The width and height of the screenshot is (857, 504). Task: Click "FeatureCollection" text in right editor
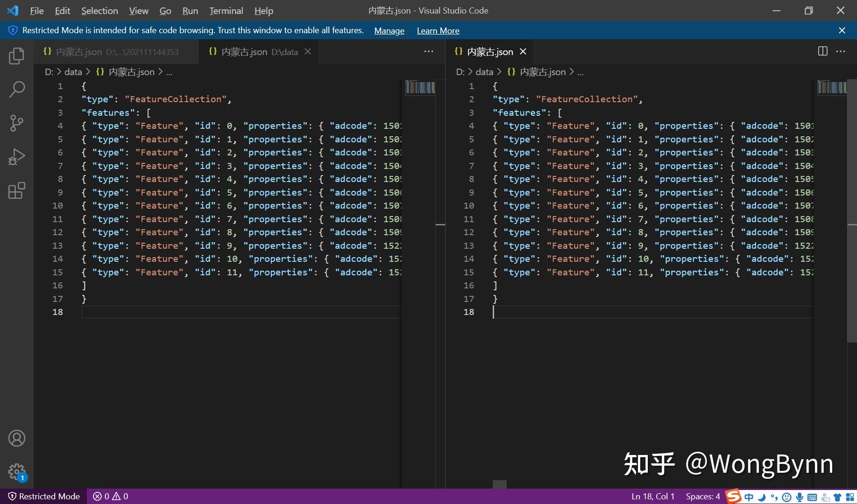pos(587,99)
